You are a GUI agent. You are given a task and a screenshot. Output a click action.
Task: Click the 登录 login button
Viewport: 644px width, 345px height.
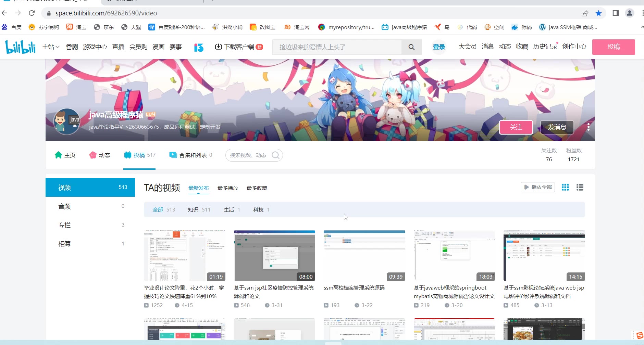click(439, 47)
